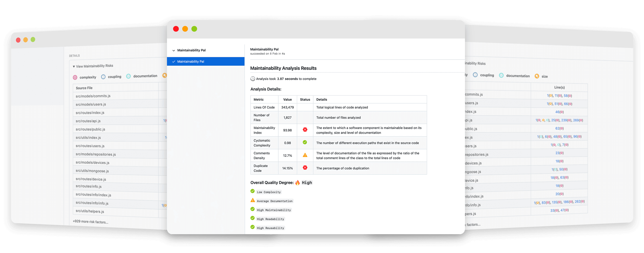Image resolution: width=644 pixels, height=253 pixels.
Task: Click the green check for Cyclomatic Complexity
Action: coord(305,142)
